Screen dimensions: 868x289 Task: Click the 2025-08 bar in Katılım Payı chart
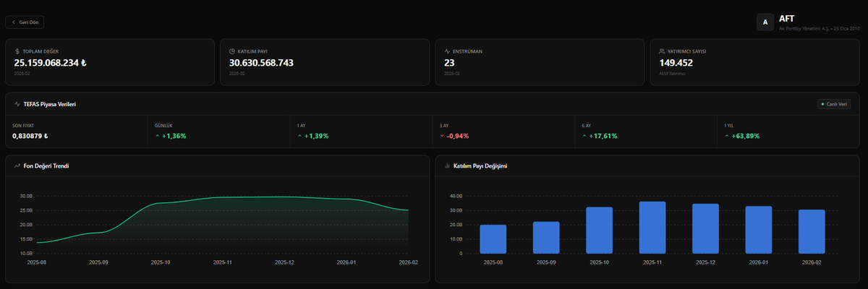(493, 239)
